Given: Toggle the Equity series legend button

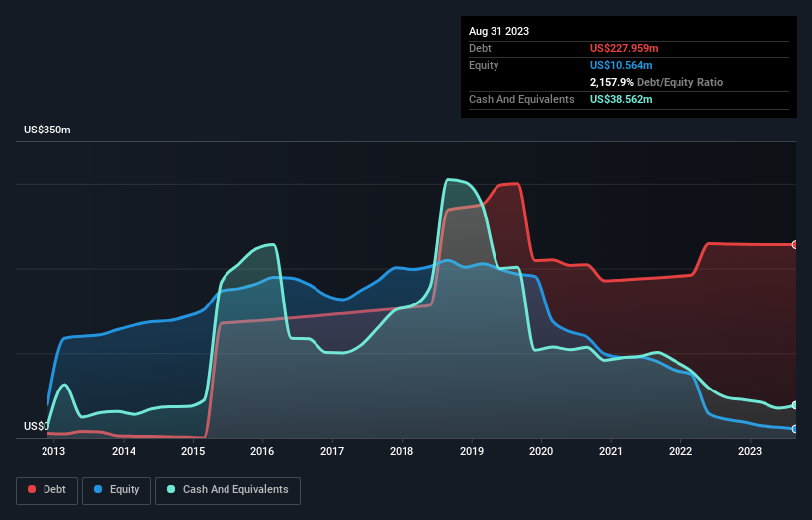Looking at the screenshot, I should (117, 490).
